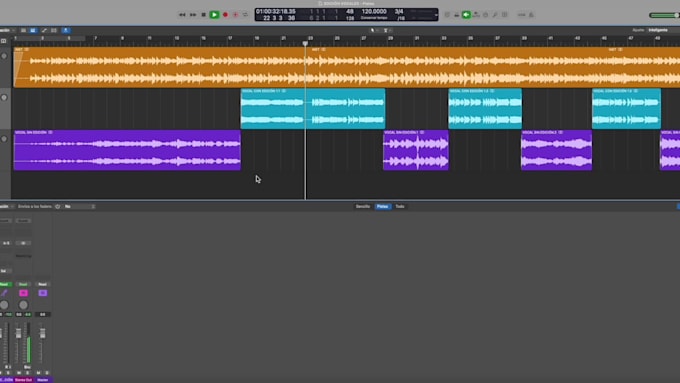Switch mixer to the Sencillo view
The image size is (680, 383).
click(x=363, y=206)
